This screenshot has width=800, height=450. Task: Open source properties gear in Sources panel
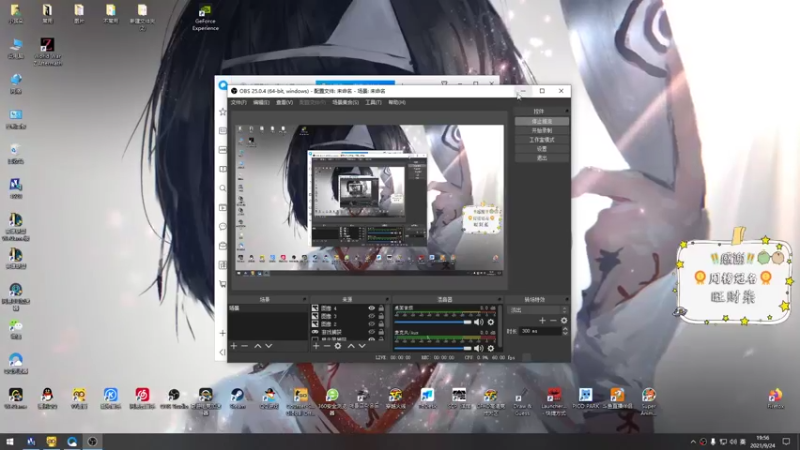tap(338, 346)
